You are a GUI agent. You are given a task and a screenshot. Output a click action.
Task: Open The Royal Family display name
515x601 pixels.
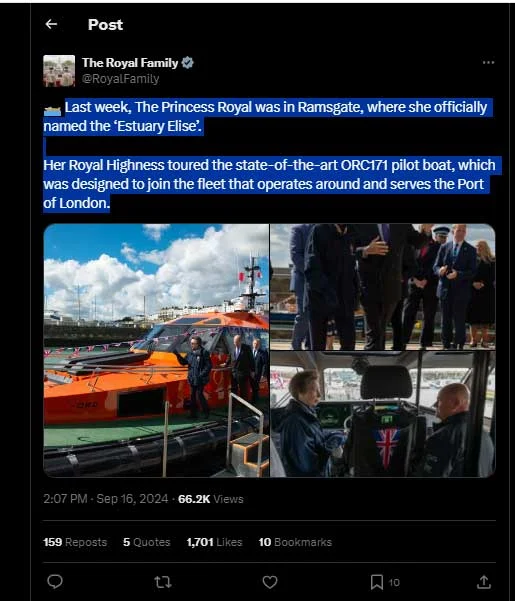[130, 62]
